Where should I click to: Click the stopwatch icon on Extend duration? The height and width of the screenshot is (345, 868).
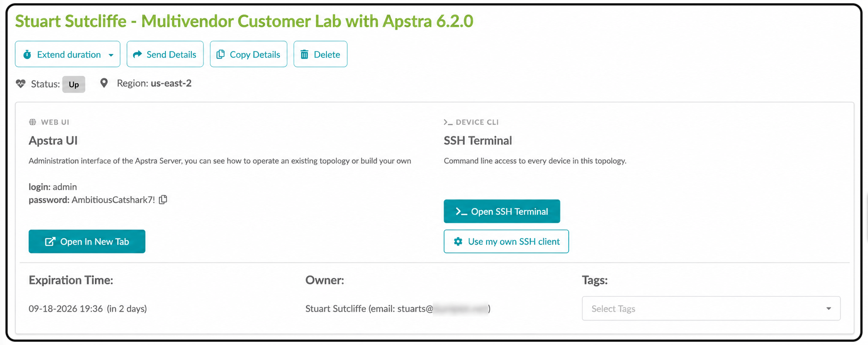[27, 55]
